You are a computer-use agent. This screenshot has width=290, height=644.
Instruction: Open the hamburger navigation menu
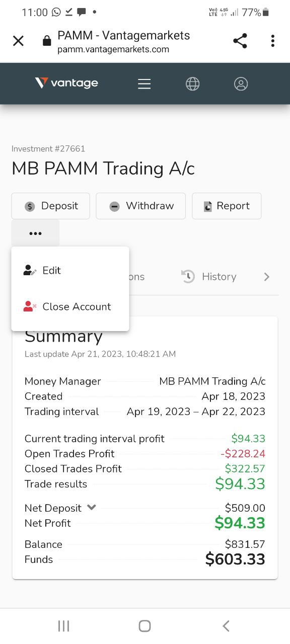[144, 84]
